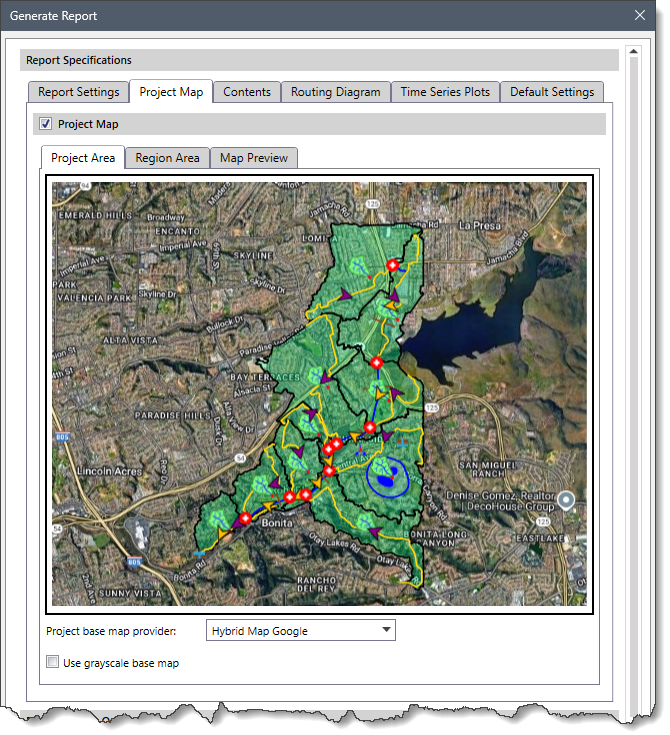Click the scroll up arrow of the scrollbar
Image resolution: width=670 pixels, height=735 pixels.
632,52
